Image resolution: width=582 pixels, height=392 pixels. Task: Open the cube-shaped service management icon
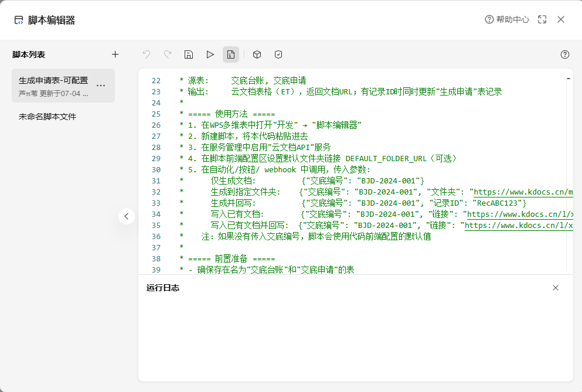257,54
